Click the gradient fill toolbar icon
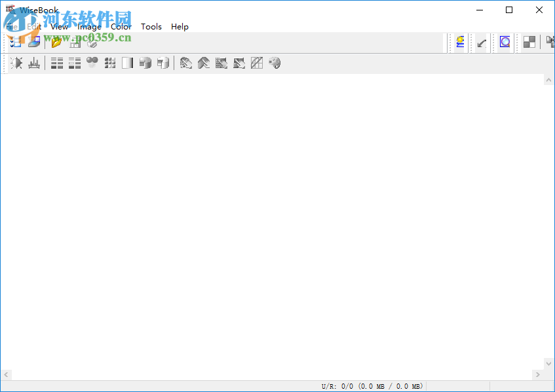 coord(127,62)
